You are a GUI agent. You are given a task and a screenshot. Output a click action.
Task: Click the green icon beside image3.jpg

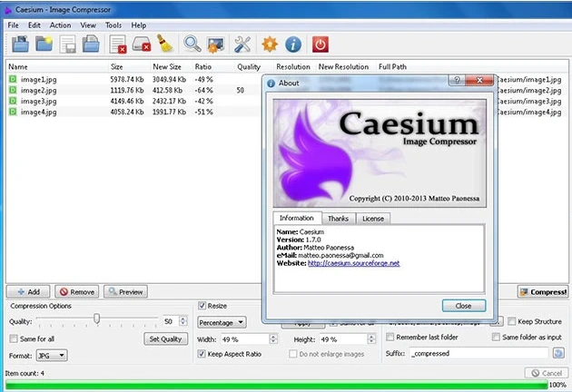point(13,101)
